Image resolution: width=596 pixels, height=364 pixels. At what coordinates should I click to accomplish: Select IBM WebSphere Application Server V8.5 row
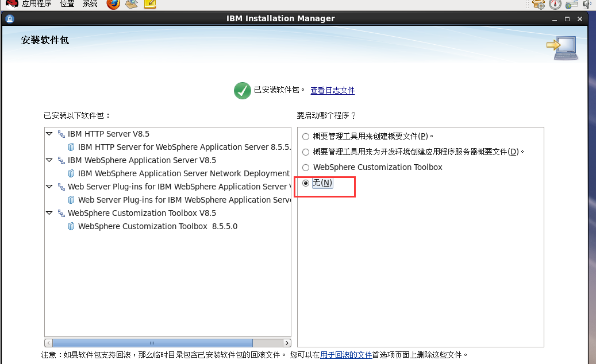point(142,160)
